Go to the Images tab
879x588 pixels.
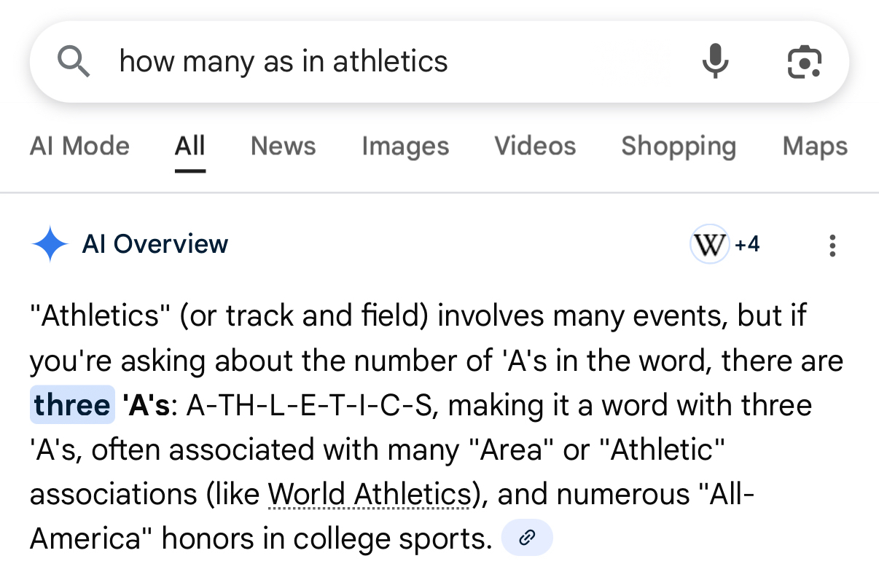pyautogui.click(x=405, y=146)
